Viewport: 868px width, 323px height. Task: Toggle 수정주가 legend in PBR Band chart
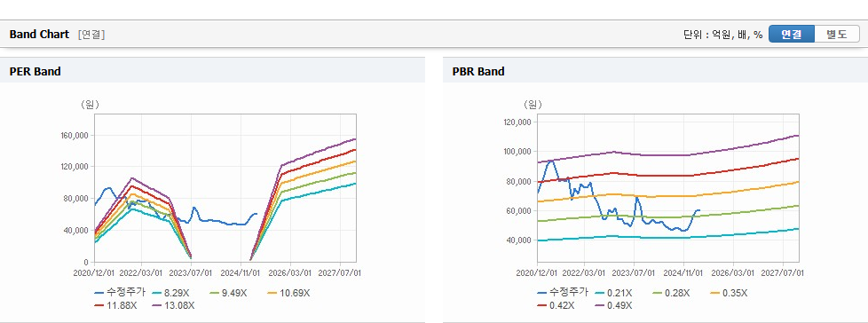563,293
